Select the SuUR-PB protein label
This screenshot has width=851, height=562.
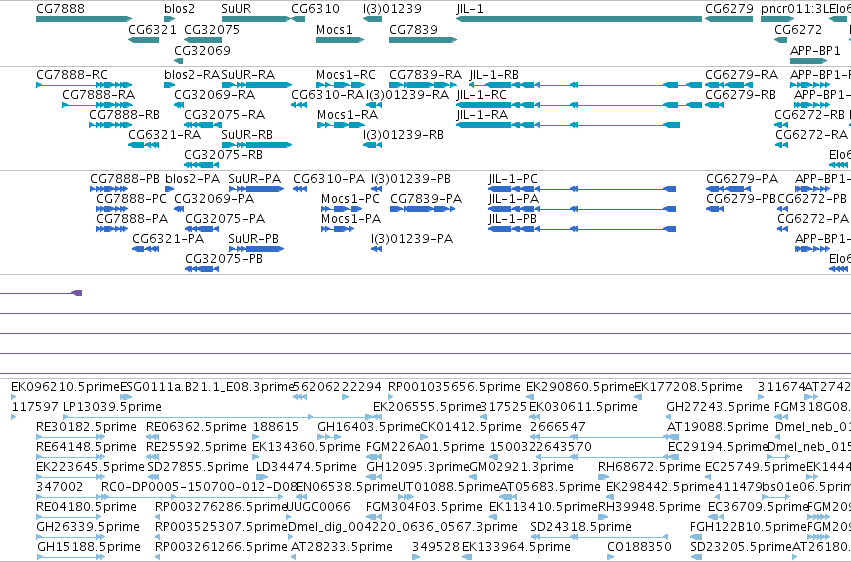tap(253, 239)
